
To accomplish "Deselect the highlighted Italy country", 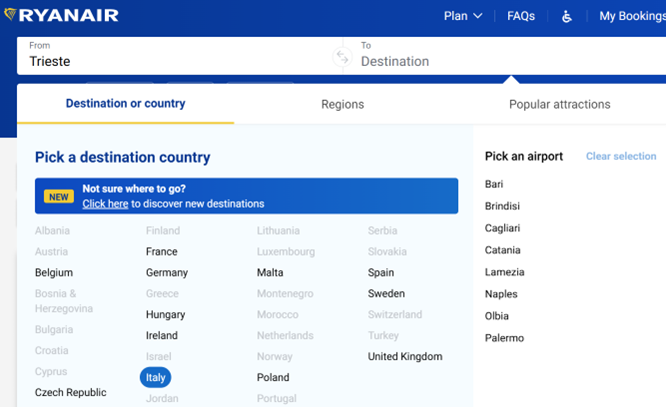I will coord(155,377).
